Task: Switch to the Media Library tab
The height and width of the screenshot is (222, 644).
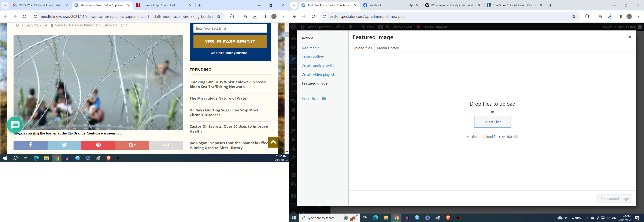Action: click(x=388, y=48)
